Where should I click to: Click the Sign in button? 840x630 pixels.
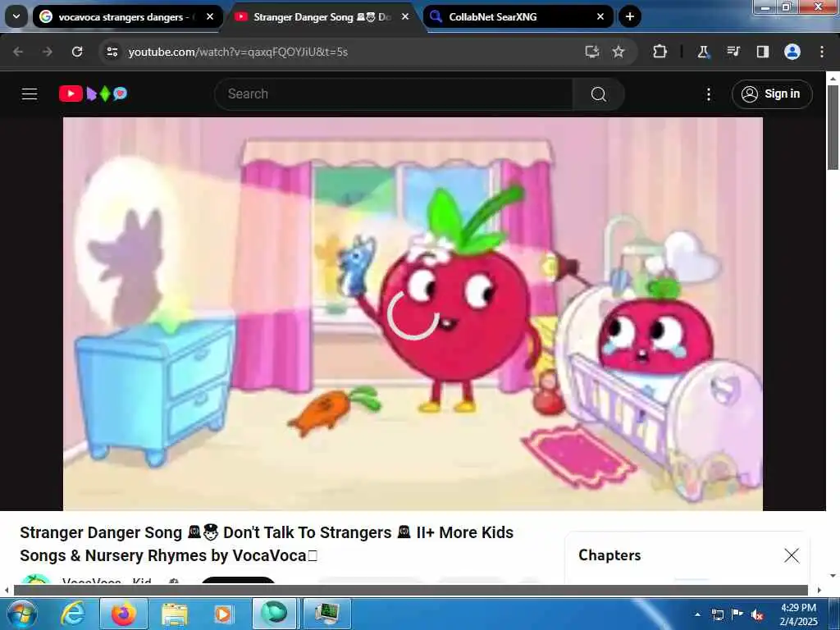(x=772, y=94)
